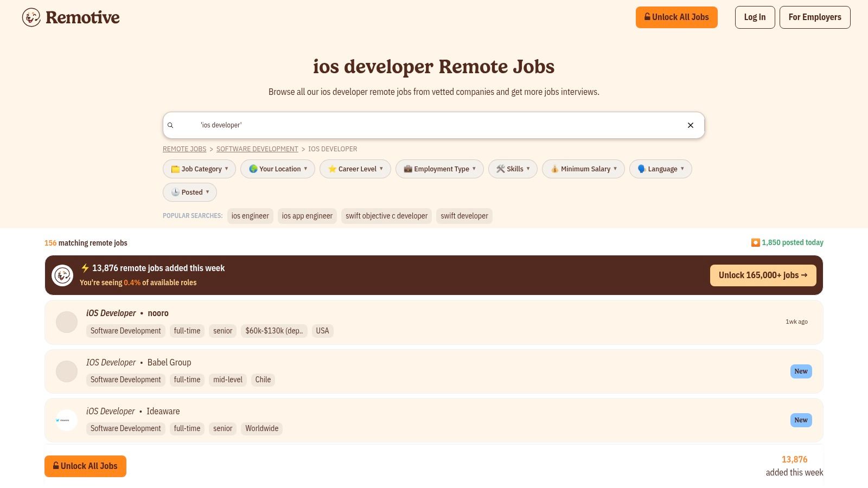
Task: Click the bottom Unlock All Jobs button
Action: tap(85, 466)
